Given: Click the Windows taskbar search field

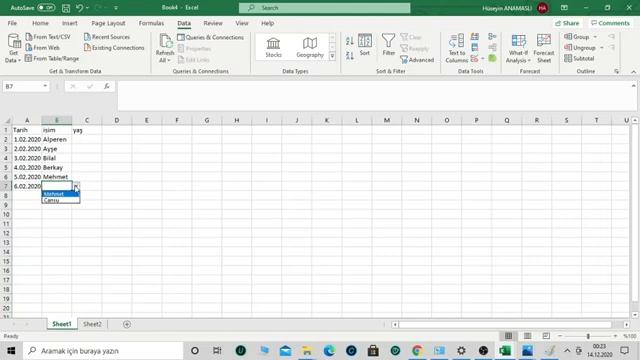Looking at the screenshot, I should [x=103, y=351].
